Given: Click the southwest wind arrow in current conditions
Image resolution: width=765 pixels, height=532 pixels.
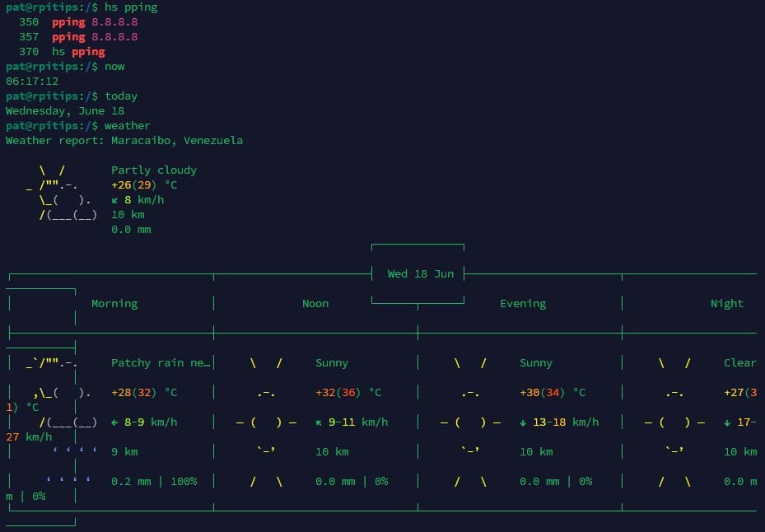Looking at the screenshot, I should point(116,199).
